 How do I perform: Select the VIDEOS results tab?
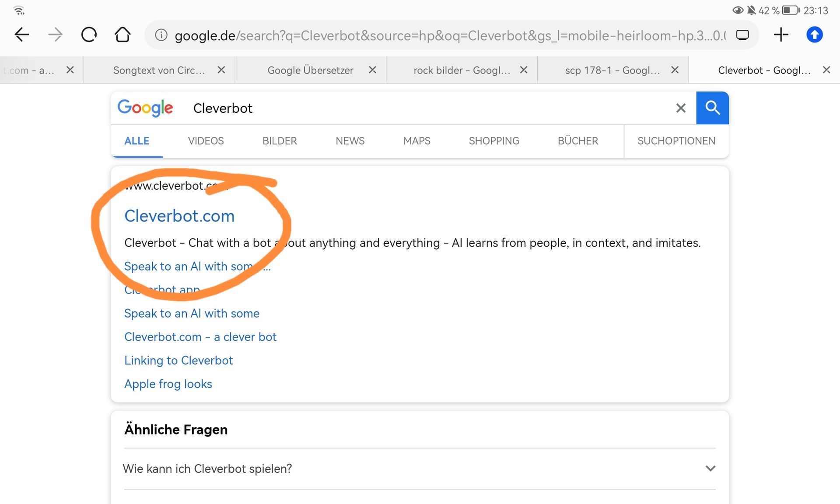pyautogui.click(x=206, y=141)
